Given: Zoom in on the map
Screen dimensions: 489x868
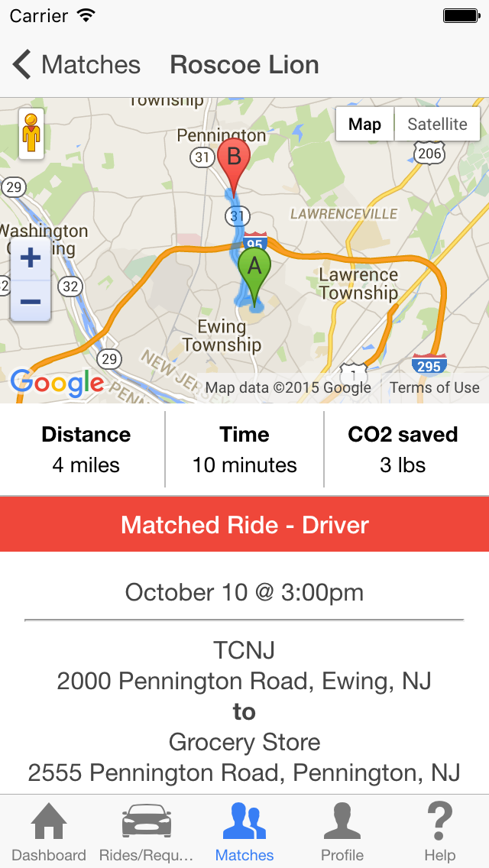Looking at the screenshot, I should pyautogui.click(x=31, y=258).
